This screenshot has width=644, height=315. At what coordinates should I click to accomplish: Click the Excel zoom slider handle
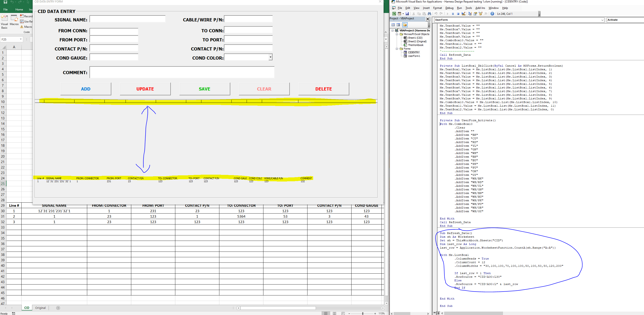[x=363, y=313]
